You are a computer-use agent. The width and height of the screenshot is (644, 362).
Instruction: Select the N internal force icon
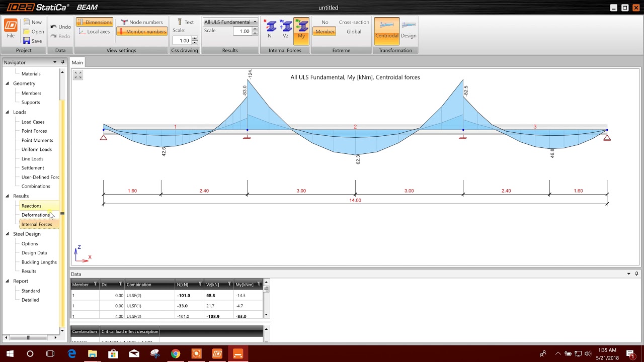pyautogui.click(x=270, y=28)
